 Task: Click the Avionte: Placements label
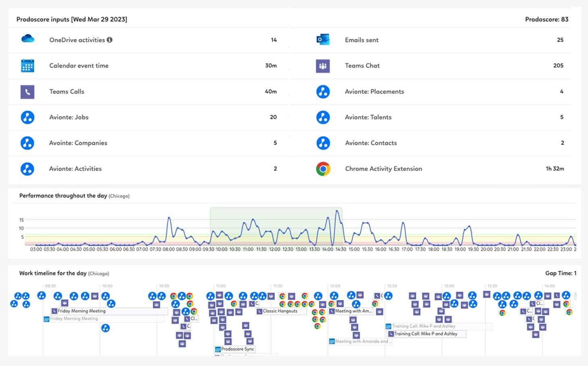tap(374, 92)
